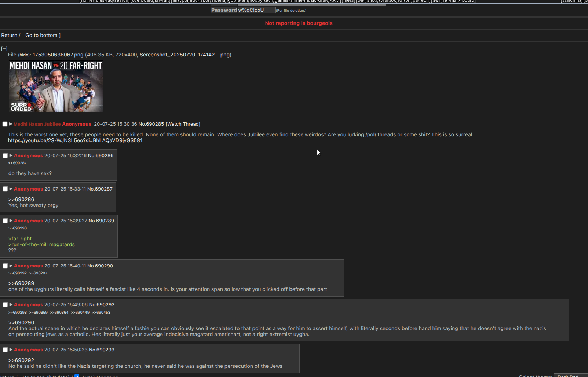Open file link 1753050636067.png
The width and height of the screenshot is (588, 377).
pyautogui.click(x=58, y=55)
